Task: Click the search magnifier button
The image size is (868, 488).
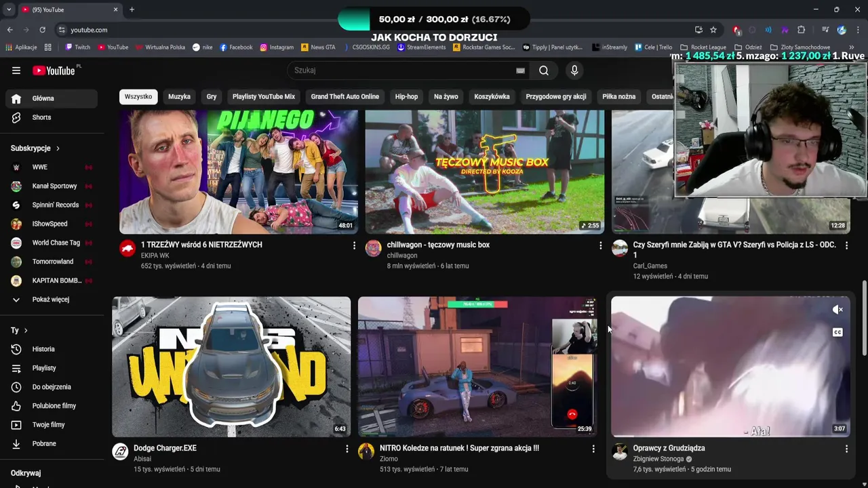Action: click(x=544, y=70)
